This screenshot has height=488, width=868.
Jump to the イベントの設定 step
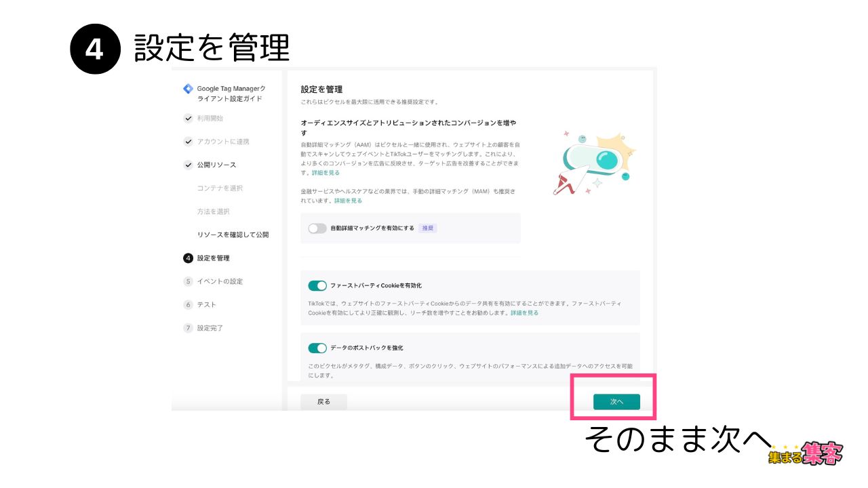click(220, 281)
